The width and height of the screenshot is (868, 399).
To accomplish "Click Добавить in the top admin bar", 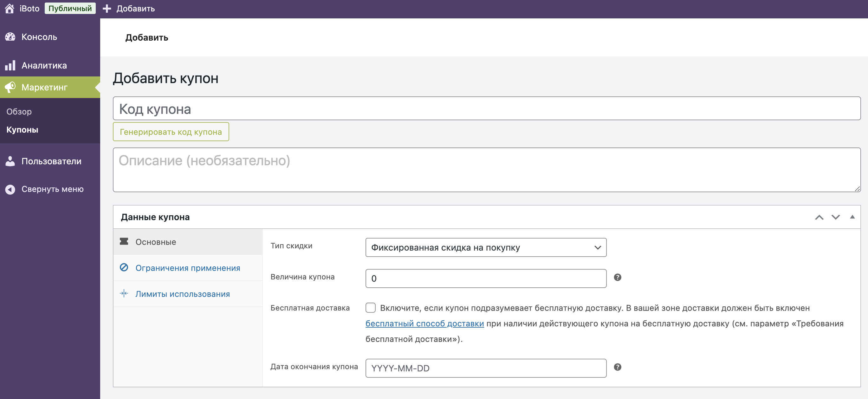I will point(135,9).
